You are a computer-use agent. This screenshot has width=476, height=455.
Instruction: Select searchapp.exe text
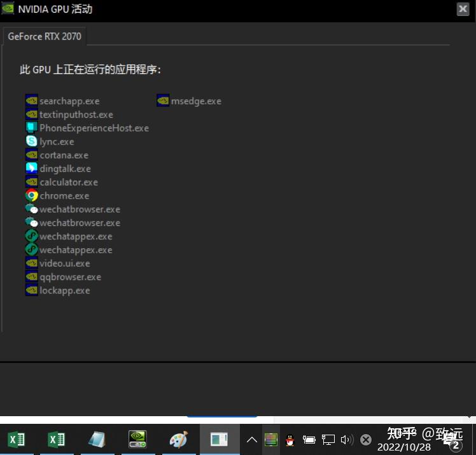click(69, 101)
